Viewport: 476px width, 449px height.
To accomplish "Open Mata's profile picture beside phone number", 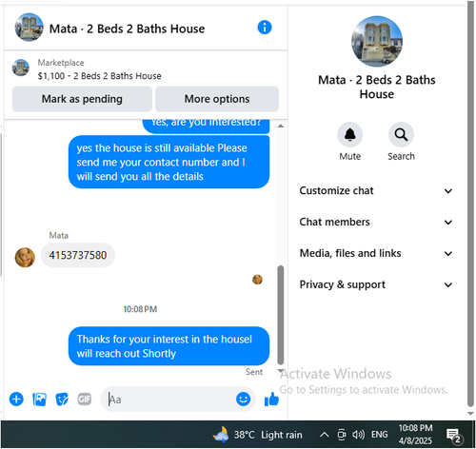I will point(25,257).
